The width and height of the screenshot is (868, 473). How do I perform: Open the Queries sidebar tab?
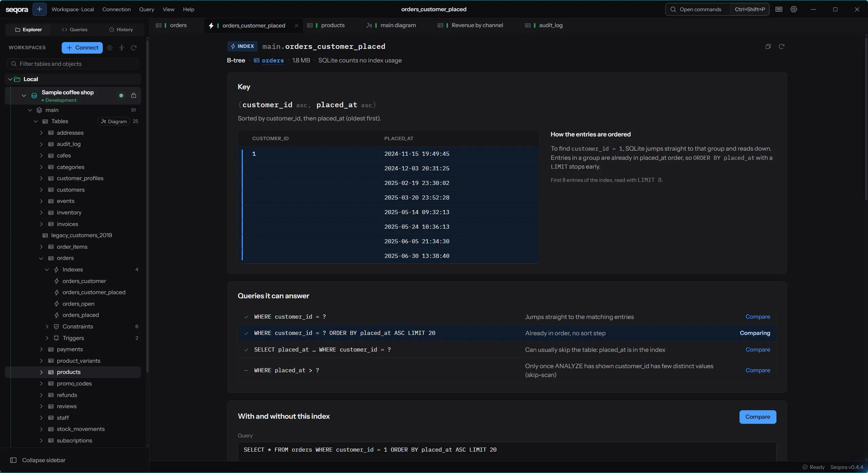click(x=75, y=30)
